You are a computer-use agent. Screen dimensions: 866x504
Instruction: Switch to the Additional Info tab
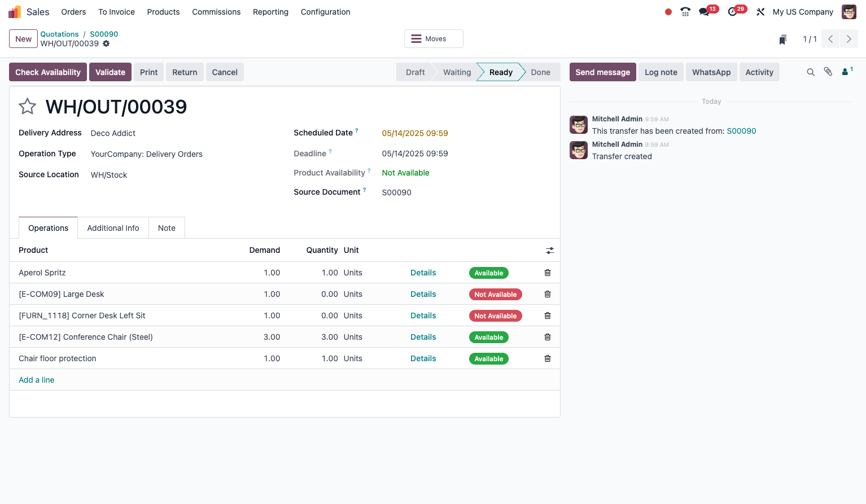[113, 228]
